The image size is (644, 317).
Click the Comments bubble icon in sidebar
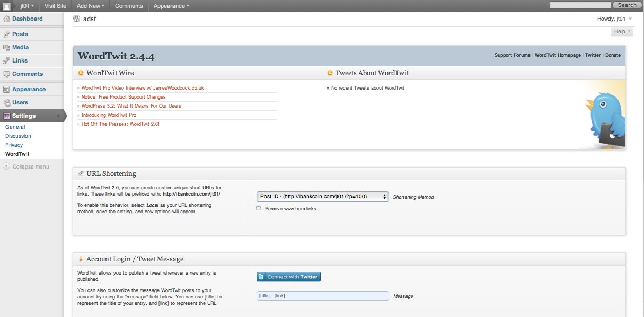pyautogui.click(x=6, y=74)
